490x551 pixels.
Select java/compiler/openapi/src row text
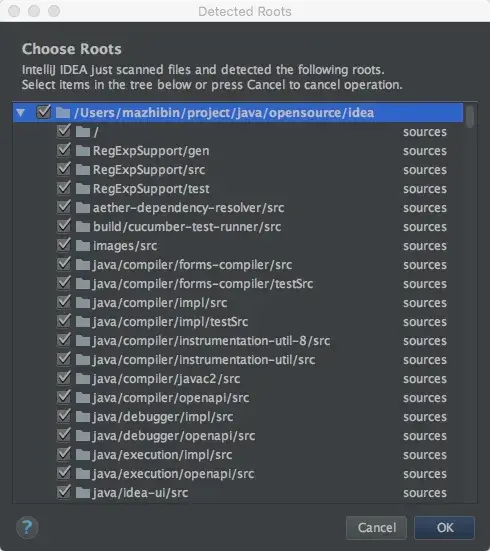click(x=171, y=398)
